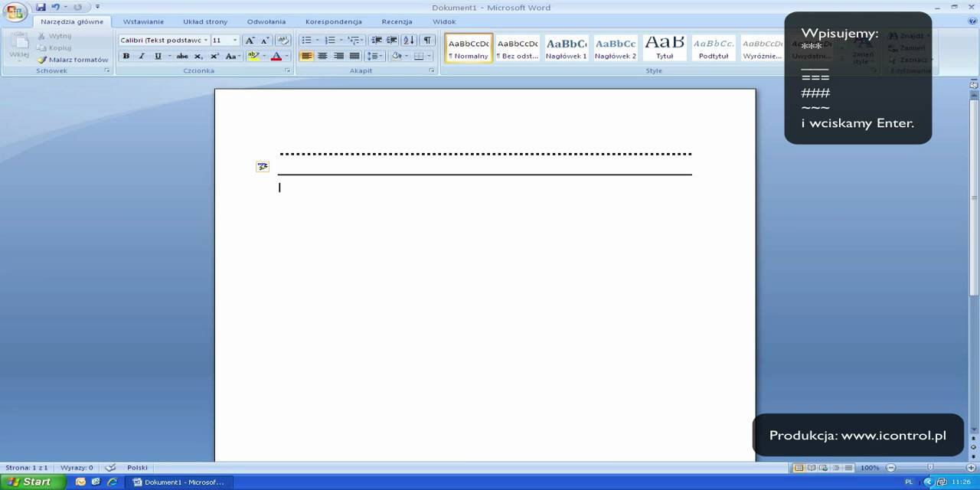Image resolution: width=980 pixels, height=490 pixels.
Task: Click the zoom out minus button
Action: 890,468
